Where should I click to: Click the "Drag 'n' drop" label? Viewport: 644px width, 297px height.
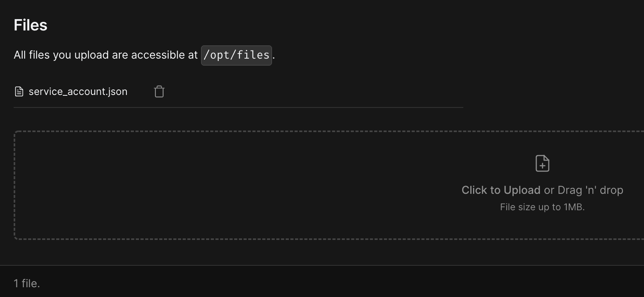[590, 190]
